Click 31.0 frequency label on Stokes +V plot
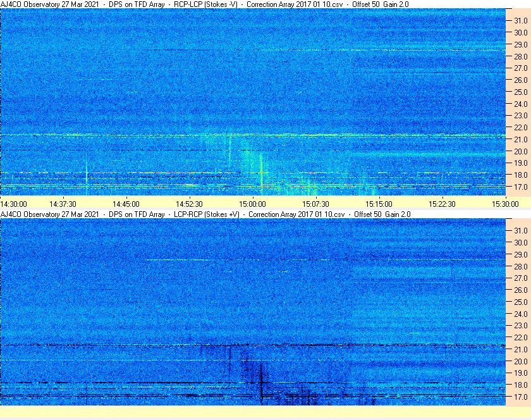 tap(521, 230)
